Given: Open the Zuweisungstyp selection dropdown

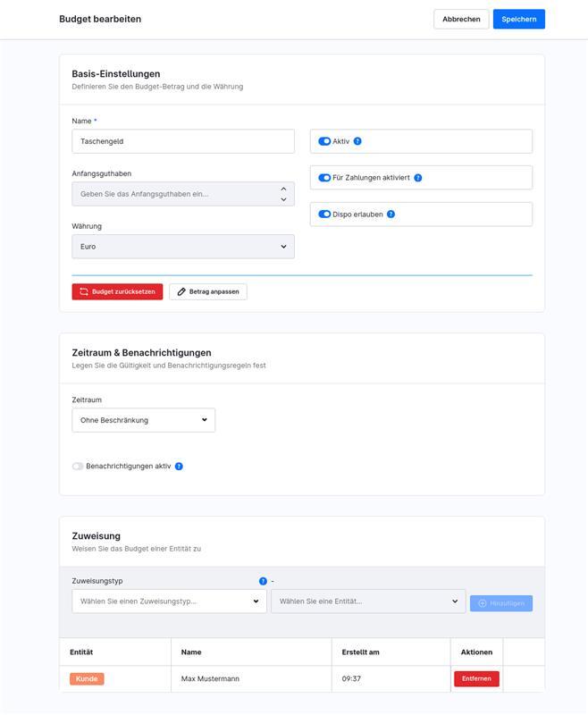Looking at the screenshot, I should (x=169, y=601).
